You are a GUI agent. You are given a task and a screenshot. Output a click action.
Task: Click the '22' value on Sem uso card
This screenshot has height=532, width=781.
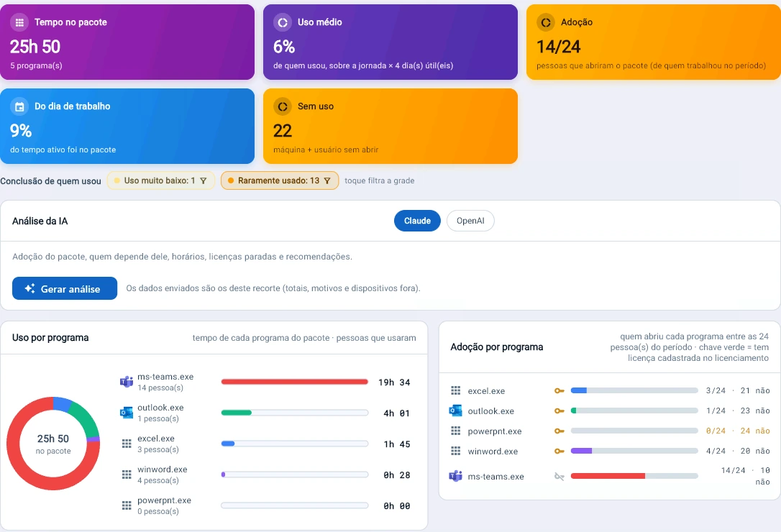click(x=283, y=131)
